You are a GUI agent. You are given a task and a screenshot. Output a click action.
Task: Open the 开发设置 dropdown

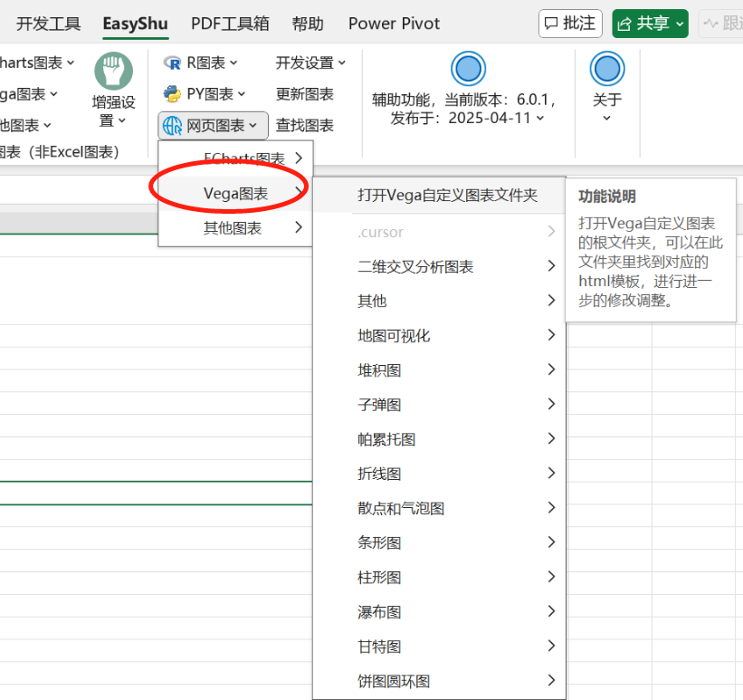(x=310, y=62)
